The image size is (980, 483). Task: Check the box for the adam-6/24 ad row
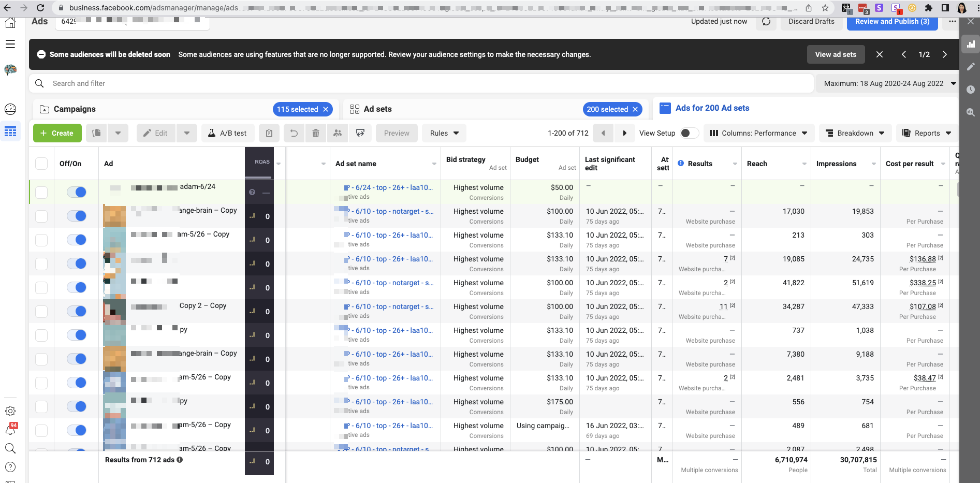(41, 192)
